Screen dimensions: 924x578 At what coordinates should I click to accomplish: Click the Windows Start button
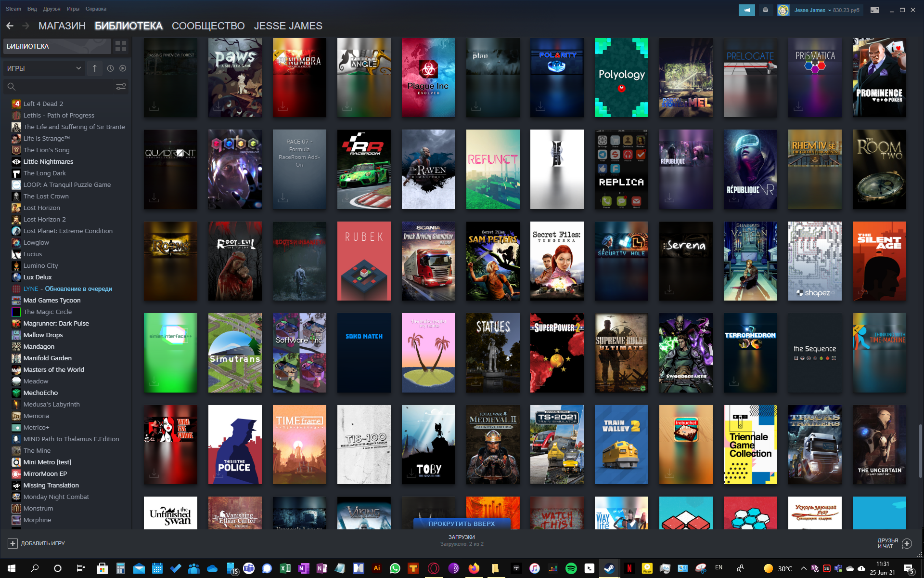pyautogui.click(x=12, y=568)
